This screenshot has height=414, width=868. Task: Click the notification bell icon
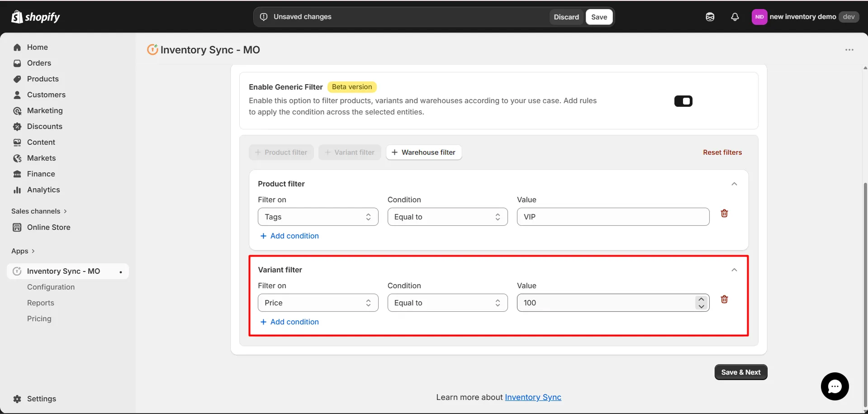coord(735,17)
